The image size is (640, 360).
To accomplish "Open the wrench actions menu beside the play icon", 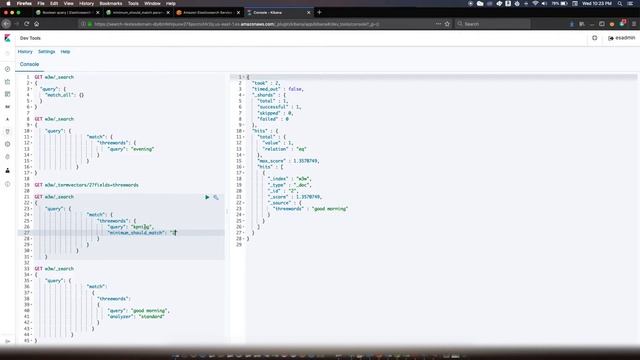I will (216, 197).
